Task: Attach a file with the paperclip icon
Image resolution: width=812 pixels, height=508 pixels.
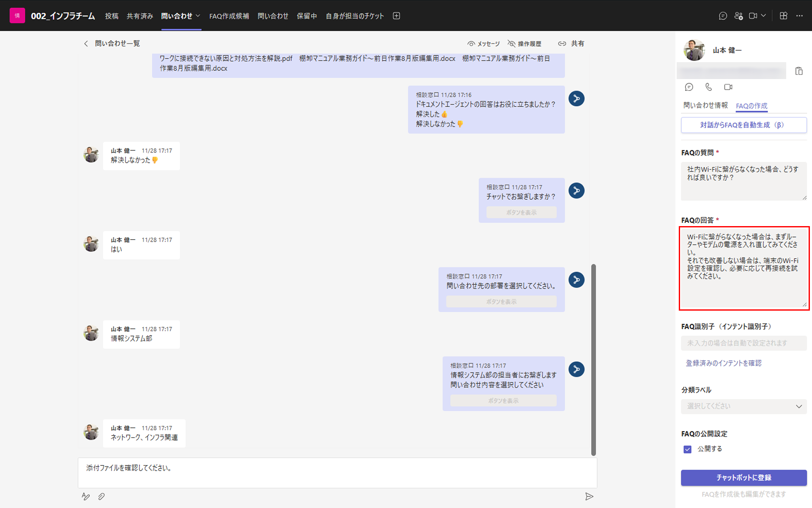Action: click(101, 497)
